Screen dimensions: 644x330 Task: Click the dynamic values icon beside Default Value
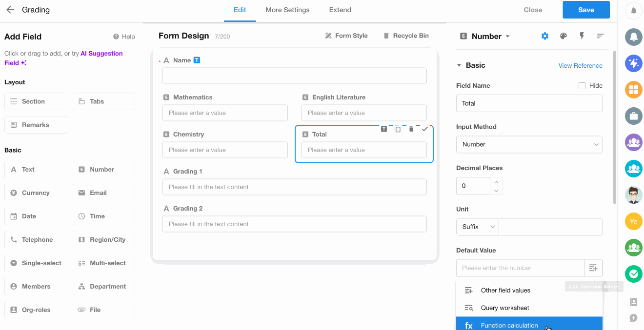click(593, 268)
